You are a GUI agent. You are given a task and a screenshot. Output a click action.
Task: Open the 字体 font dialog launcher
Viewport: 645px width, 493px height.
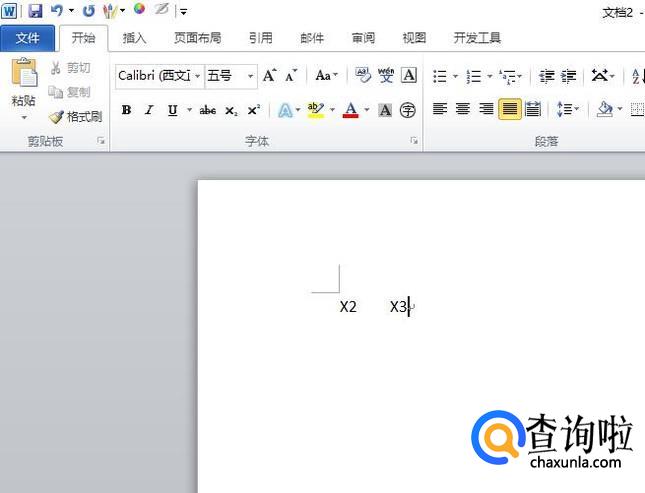[x=413, y=141]
